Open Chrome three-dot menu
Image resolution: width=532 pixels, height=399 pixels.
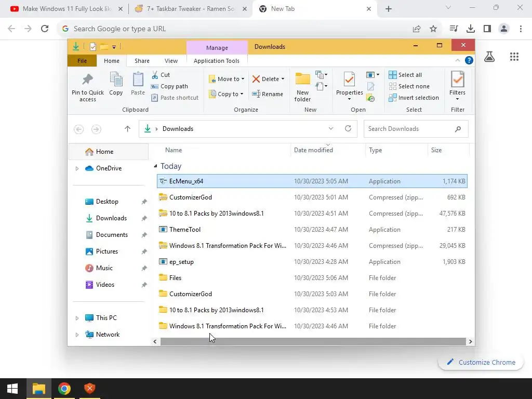[521, 29]
